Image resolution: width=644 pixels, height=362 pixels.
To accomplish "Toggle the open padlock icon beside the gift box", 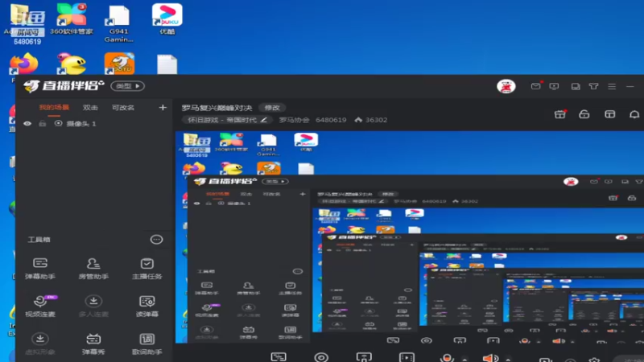I will click(x=584, y=114).
